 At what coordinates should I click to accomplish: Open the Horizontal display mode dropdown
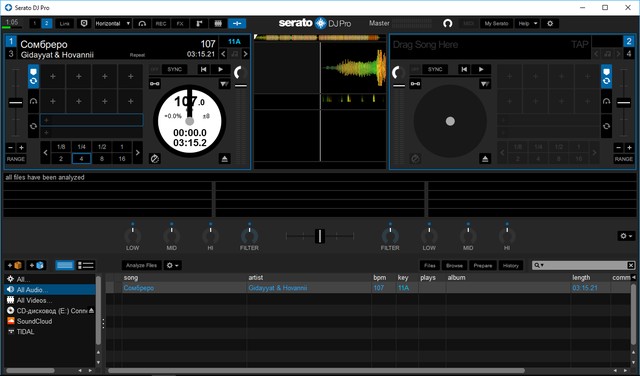click(x=113, y=24)
